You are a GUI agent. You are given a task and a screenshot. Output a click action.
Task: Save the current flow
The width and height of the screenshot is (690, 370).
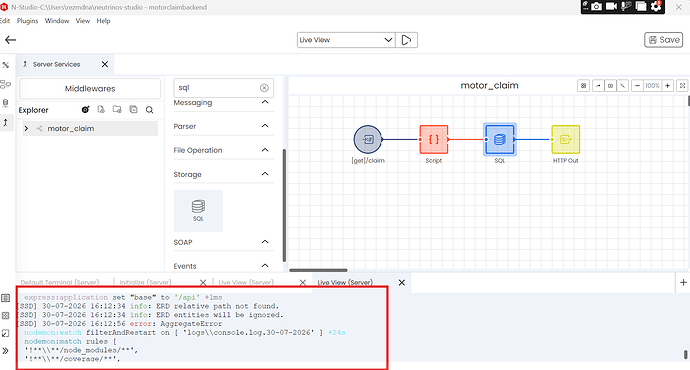(664, 40)
